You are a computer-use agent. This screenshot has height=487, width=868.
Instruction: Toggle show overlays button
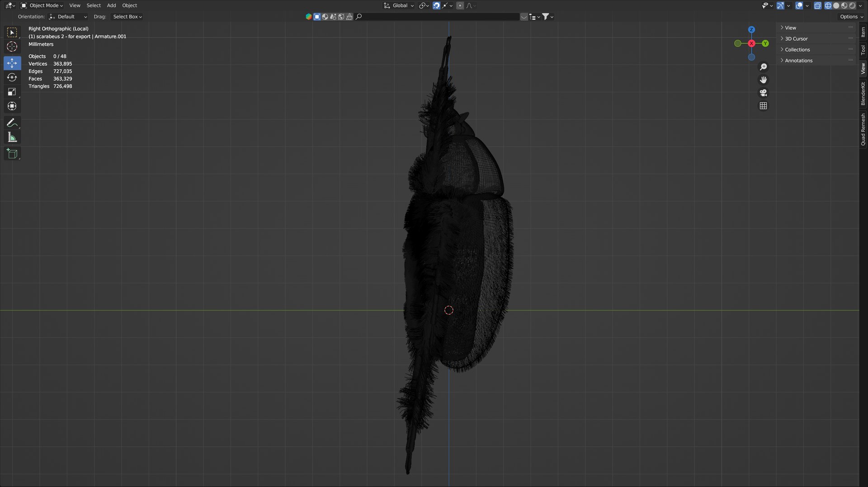(x=799, y=5)
